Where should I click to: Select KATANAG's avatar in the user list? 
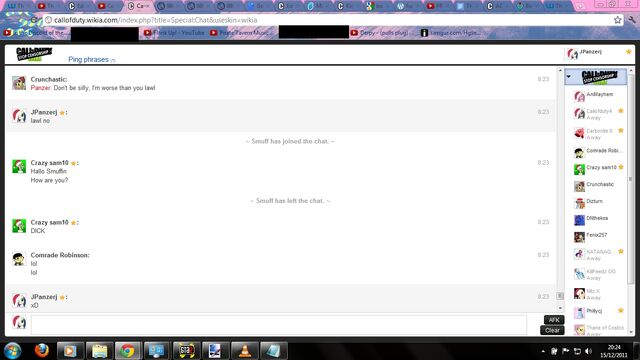tap(579, 254)
